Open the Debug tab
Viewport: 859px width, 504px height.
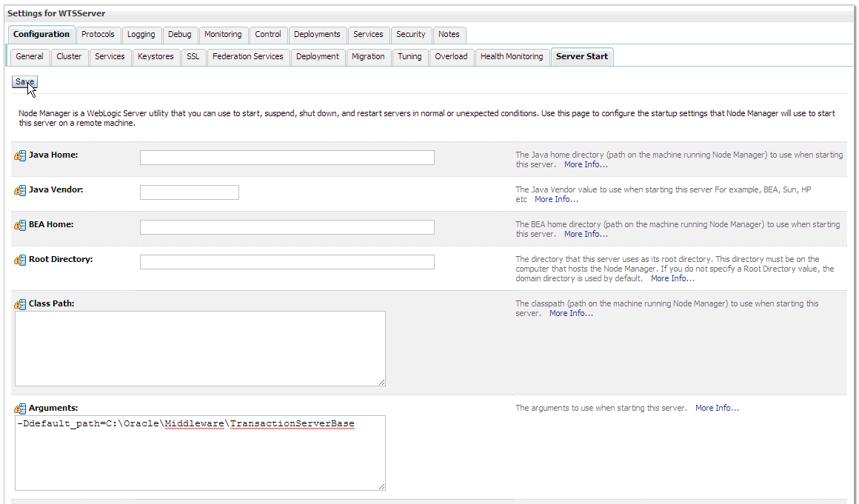click(180, 35)
